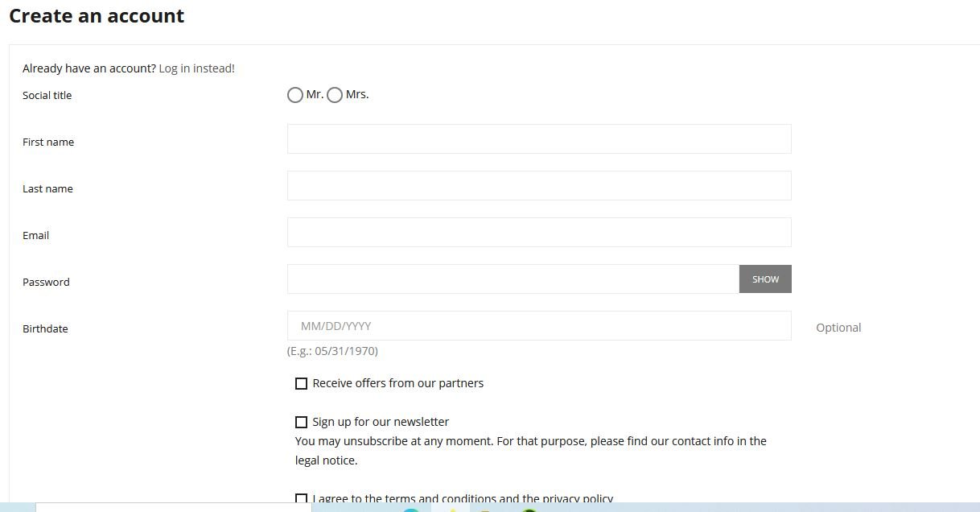Focus the Birthdate MM/DD/YYYY field
The width and height of the screenshot is (980, 512).
[x=539, y=325]
